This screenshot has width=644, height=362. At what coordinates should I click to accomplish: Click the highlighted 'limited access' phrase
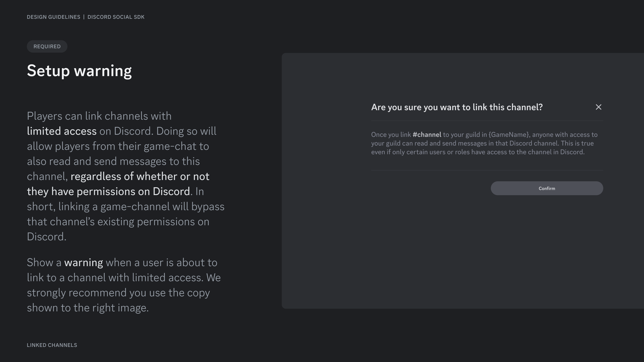62,131
